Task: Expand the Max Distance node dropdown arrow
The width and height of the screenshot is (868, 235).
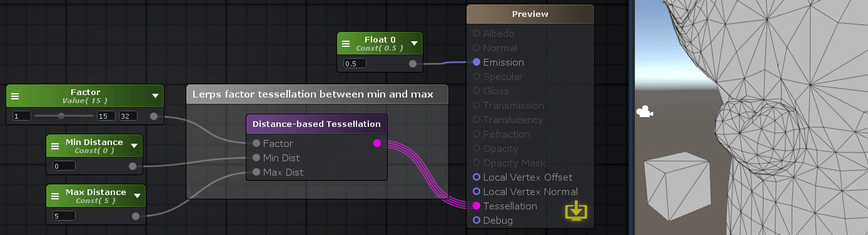Action: click(x=136, y=196)
